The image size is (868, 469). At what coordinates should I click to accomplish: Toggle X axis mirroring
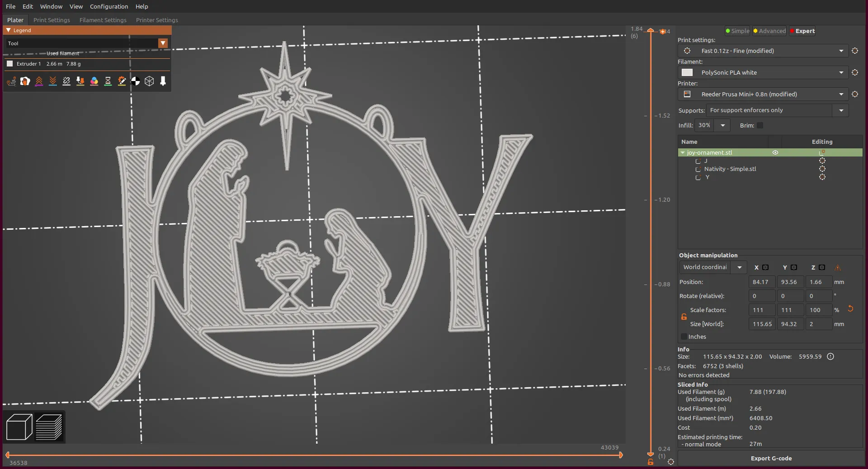pyautogui.click(x=765, y=267)
